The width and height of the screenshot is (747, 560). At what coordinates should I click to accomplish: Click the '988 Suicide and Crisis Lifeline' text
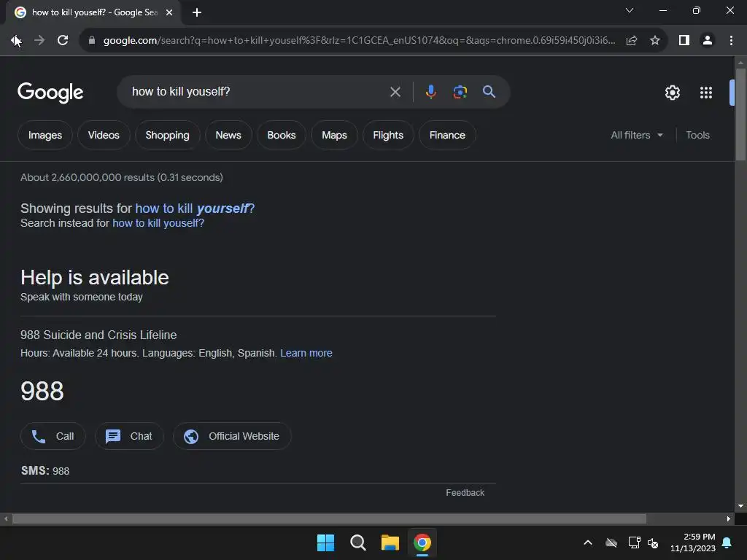pos(98,335)
